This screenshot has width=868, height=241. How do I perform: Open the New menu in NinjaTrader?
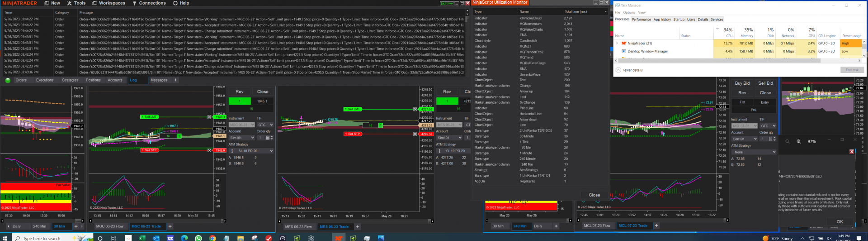52,3
